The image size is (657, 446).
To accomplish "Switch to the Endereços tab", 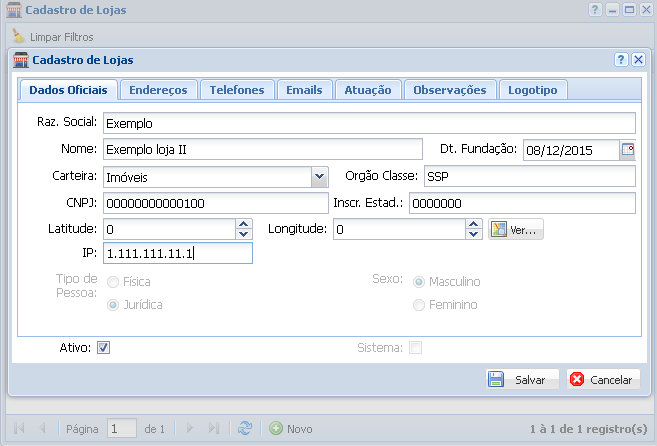I will pos(158,90).
